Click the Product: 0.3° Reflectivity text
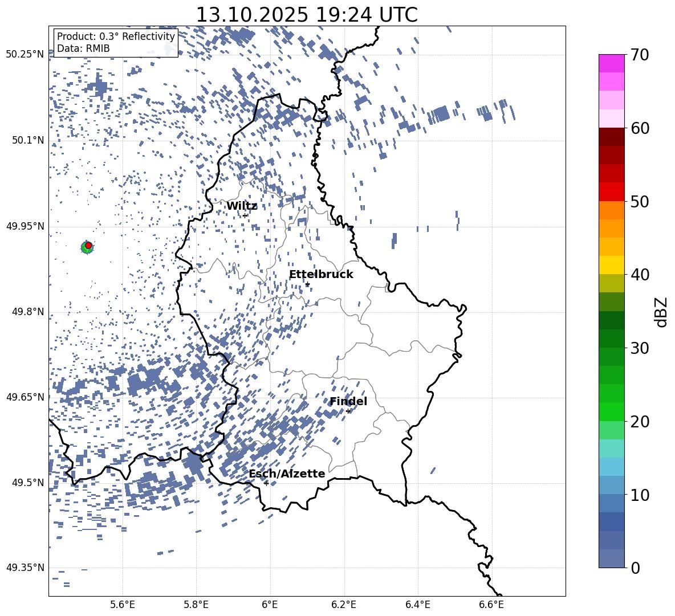Image resolution: width=675 pixels, height=616 pixels. (x=116, y=36)
